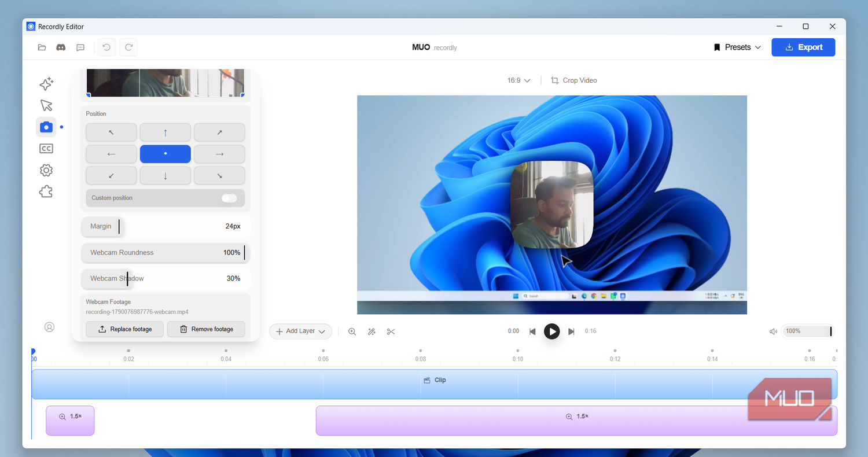Set webcam position to top-center
This screenshot has height=457, width=868.
coord(165,132)
